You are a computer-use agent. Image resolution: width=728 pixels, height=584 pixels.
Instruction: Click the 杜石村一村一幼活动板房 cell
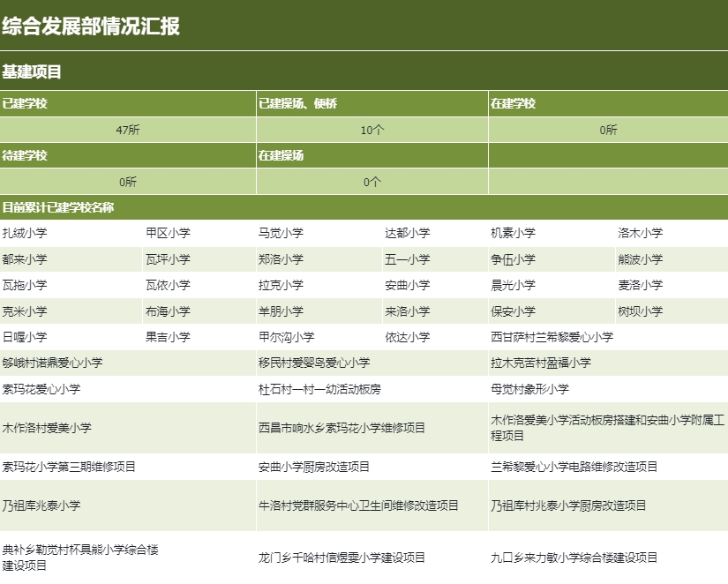(x=372, y=388)
